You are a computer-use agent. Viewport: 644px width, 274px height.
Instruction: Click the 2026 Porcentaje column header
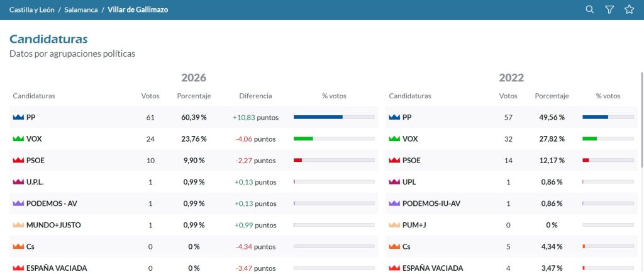tap(194, 96)
